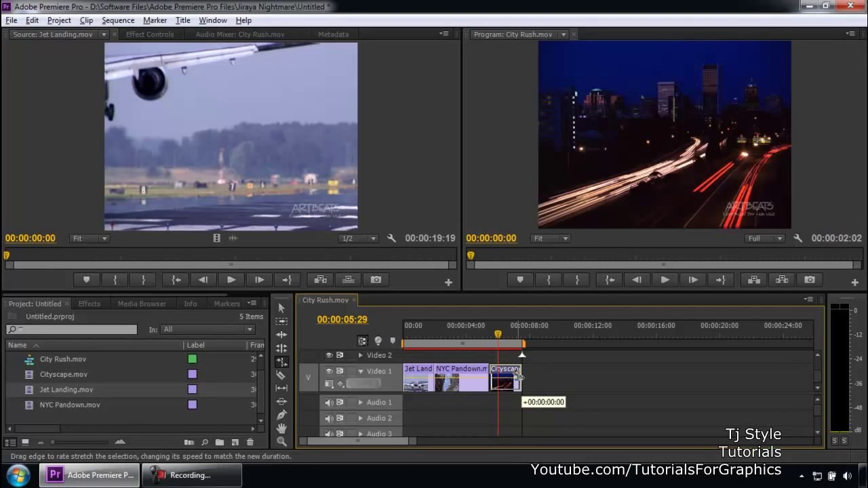The width and height of the screenshot is (868, 488).
Task: Export frame from Program monitor camera icon
Action: pyautogui.click(x=810, y=279)
